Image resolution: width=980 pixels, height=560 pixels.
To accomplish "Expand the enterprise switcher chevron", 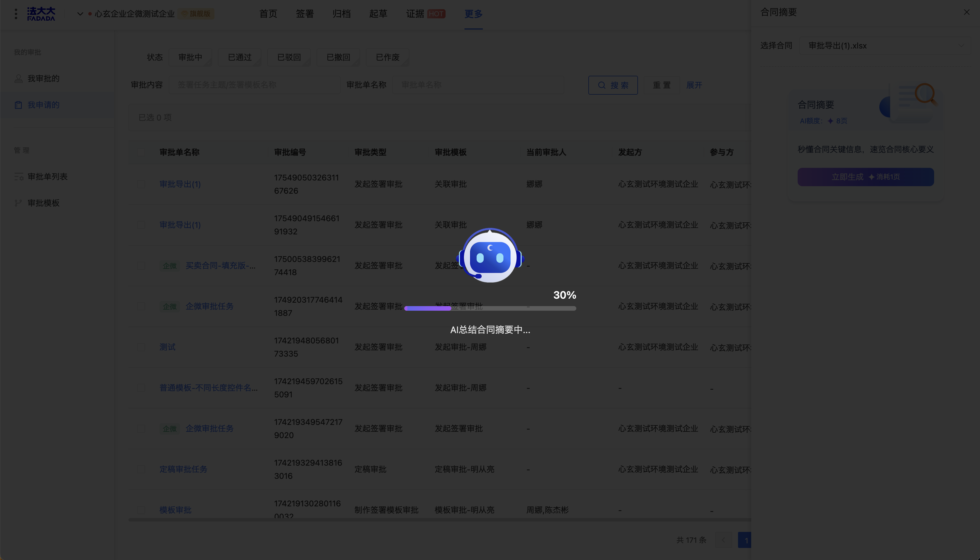I will (80, 14).
